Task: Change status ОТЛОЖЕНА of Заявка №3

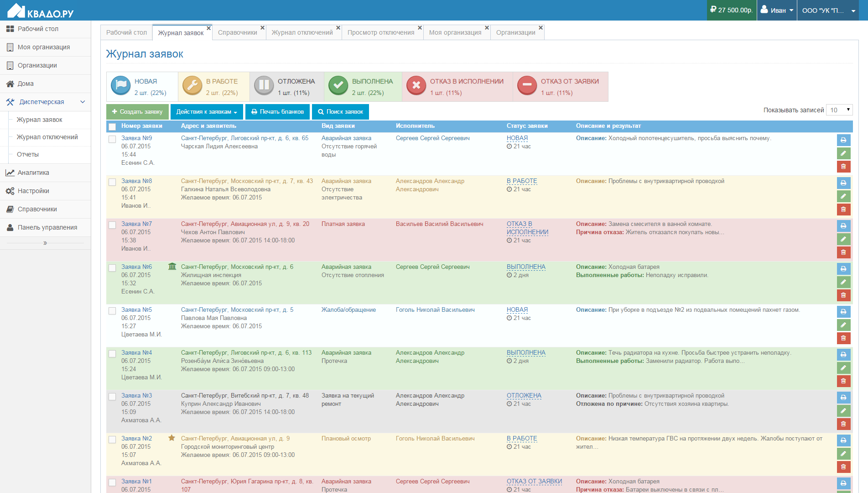Action: 524,395
